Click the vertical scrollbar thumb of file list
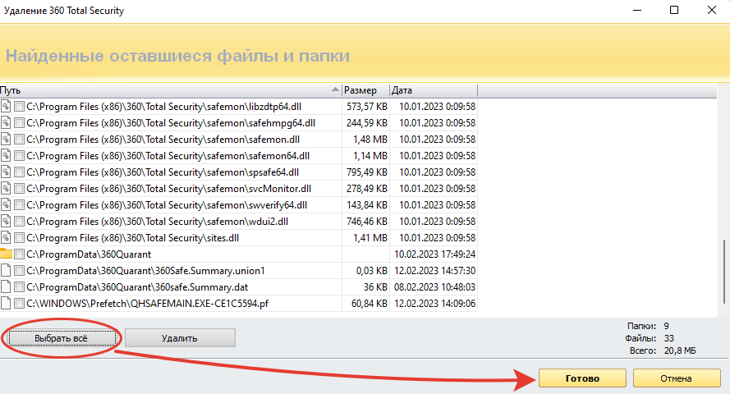Viewport: 730px width, 394px height. 724,272
